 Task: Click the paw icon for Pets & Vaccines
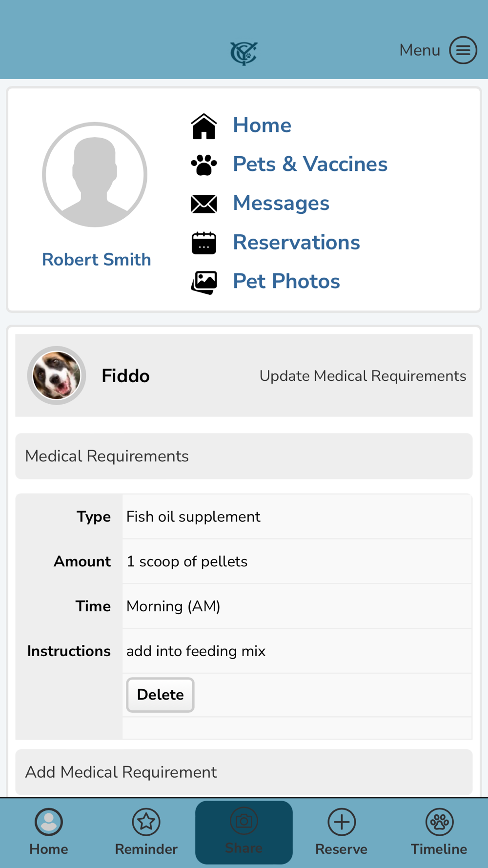coord(203,165)
